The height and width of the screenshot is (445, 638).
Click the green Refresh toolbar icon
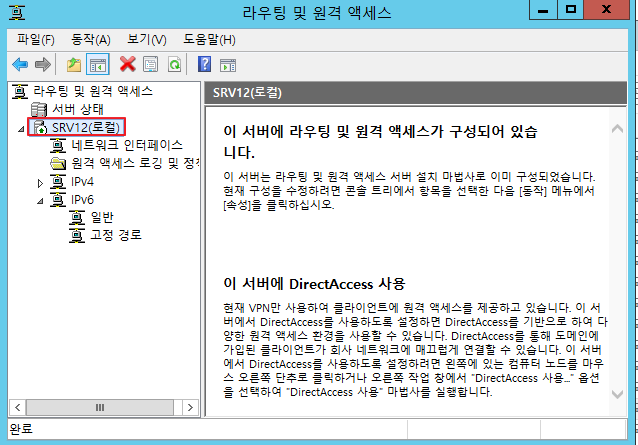(x=175, y=64)
